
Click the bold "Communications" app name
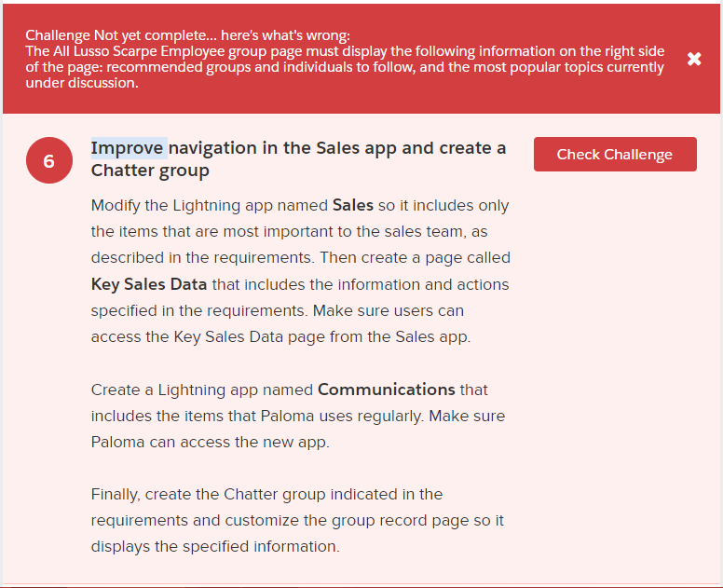pyautogui.click(x=387, y=390)
